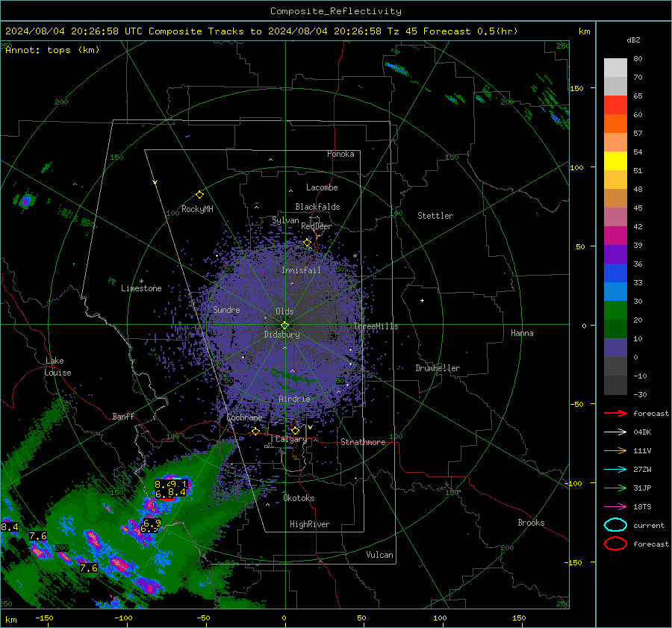The image size is (672, 628).
Task: Click the date-time forecast header text
Action: (x=261, y=31)
